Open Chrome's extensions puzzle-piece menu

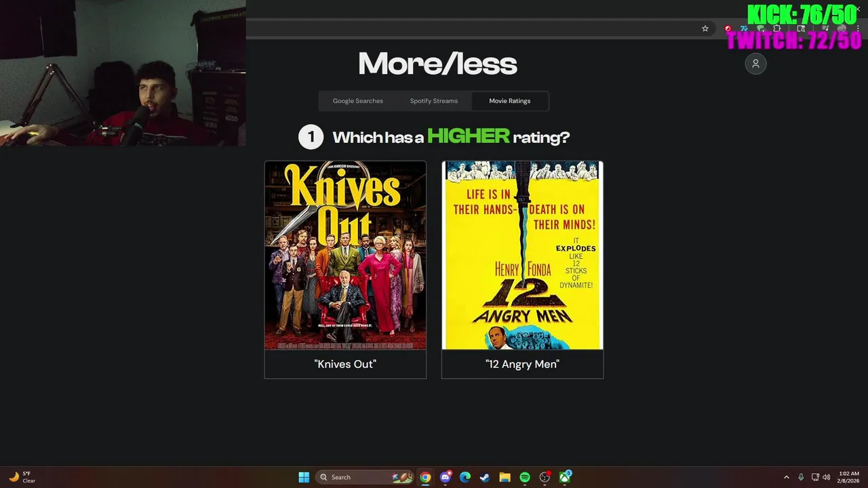point(777,28)
